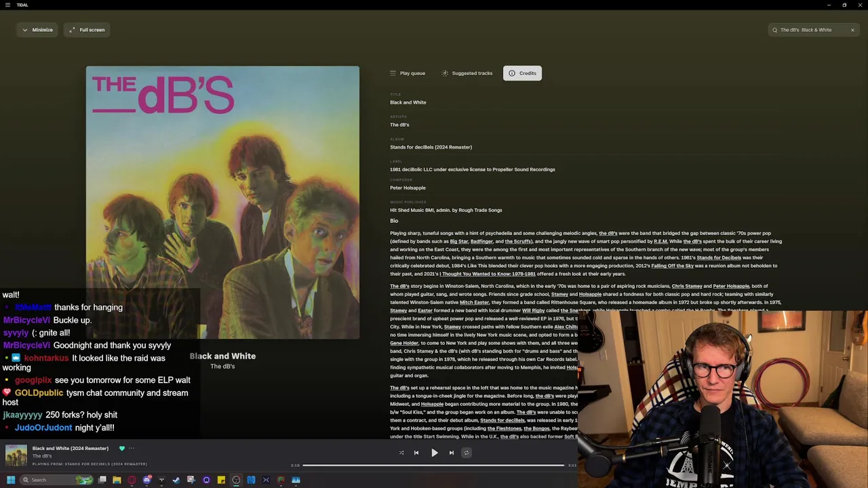Screen dimensions: 868x488
Task: Open more options for the playing track
Action: tap(132, 448)
